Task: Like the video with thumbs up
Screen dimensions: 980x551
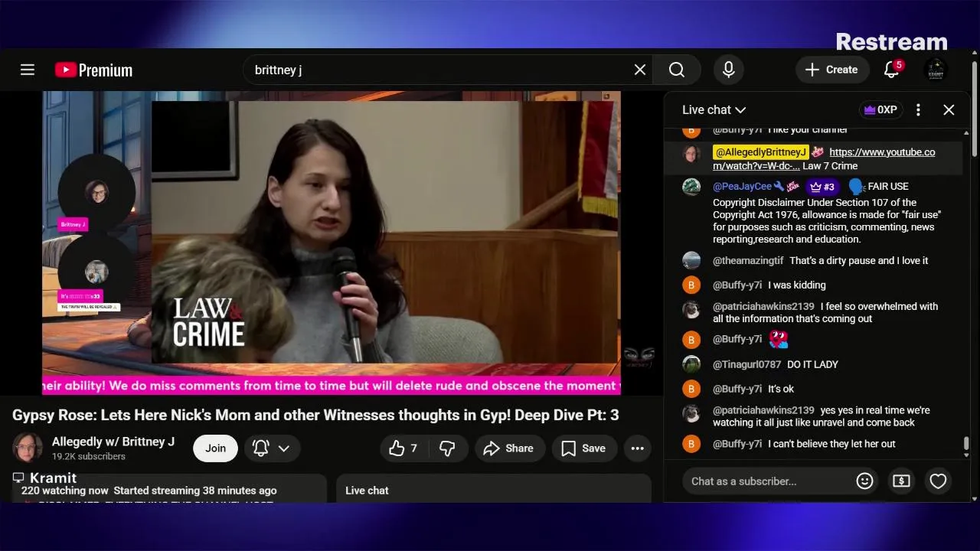Action: (x=403, y=448)
